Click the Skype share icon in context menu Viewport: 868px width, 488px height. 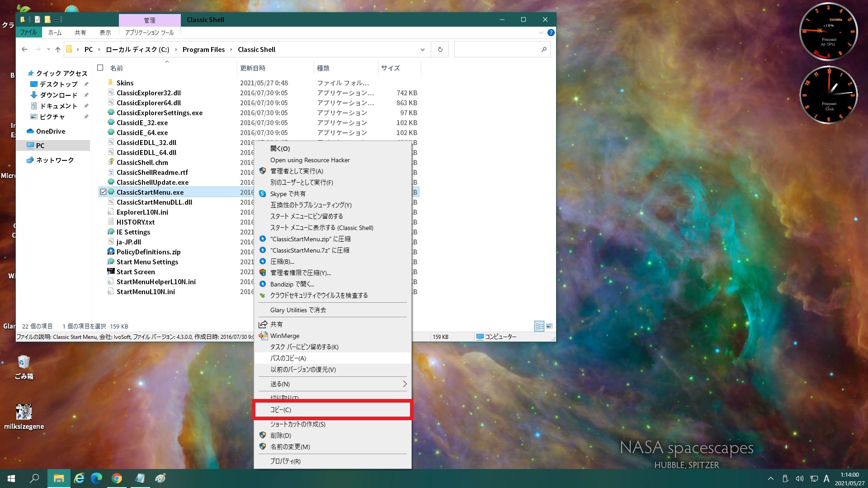click(x=262, y=194)
